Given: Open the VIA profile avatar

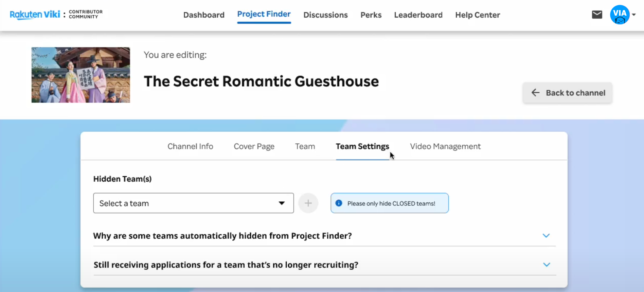Looking at the screenshot, I should point(620,15).
